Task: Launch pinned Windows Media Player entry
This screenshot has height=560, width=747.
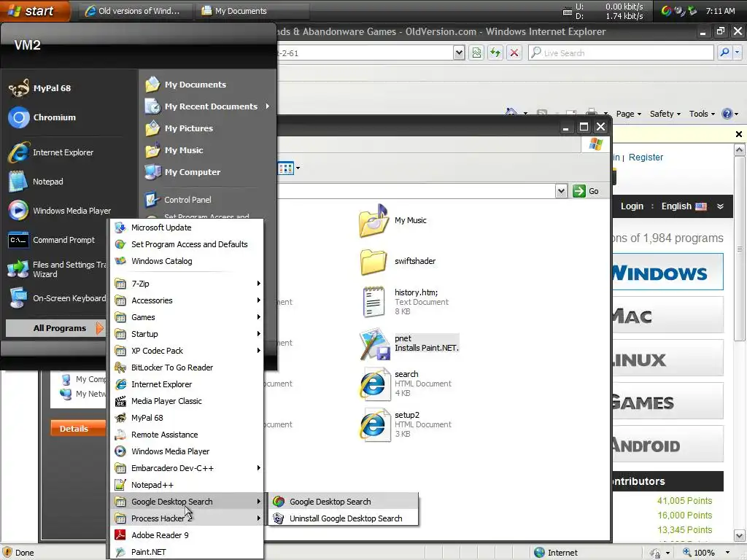Action: click(60, 211)
